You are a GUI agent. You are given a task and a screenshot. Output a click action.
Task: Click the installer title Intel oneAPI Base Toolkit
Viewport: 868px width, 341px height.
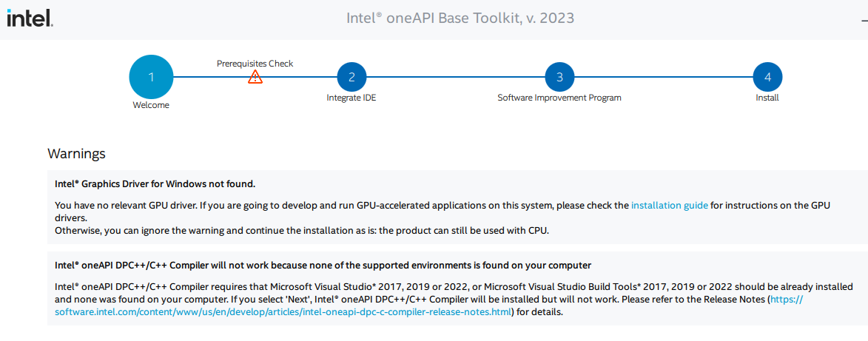coord(460,18)
